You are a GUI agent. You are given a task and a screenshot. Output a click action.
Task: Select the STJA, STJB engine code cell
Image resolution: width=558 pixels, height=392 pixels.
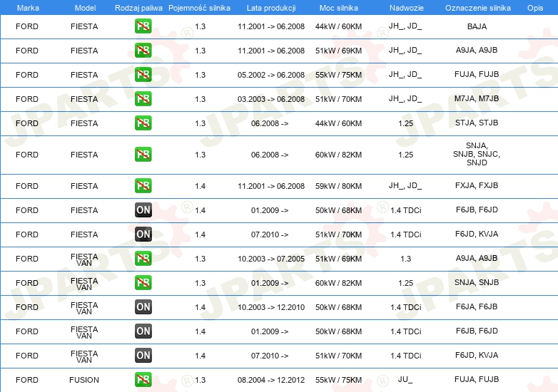coord(477,123)
